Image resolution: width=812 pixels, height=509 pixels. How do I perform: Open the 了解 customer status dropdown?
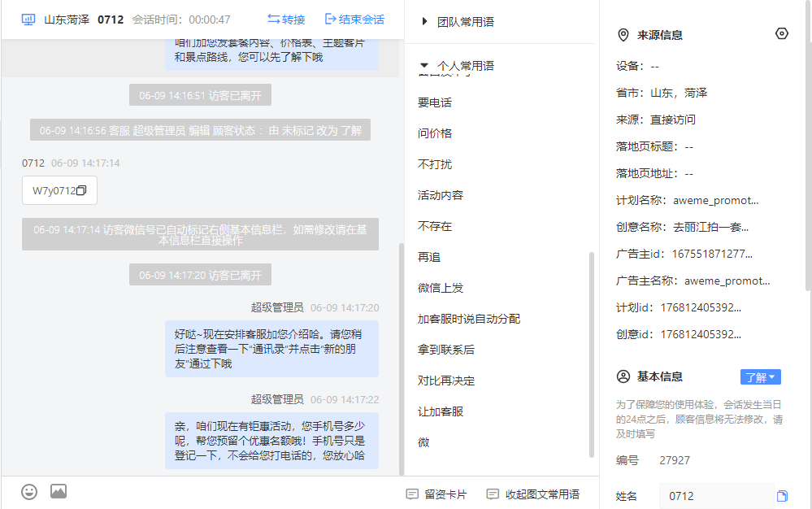pos(760,377)
